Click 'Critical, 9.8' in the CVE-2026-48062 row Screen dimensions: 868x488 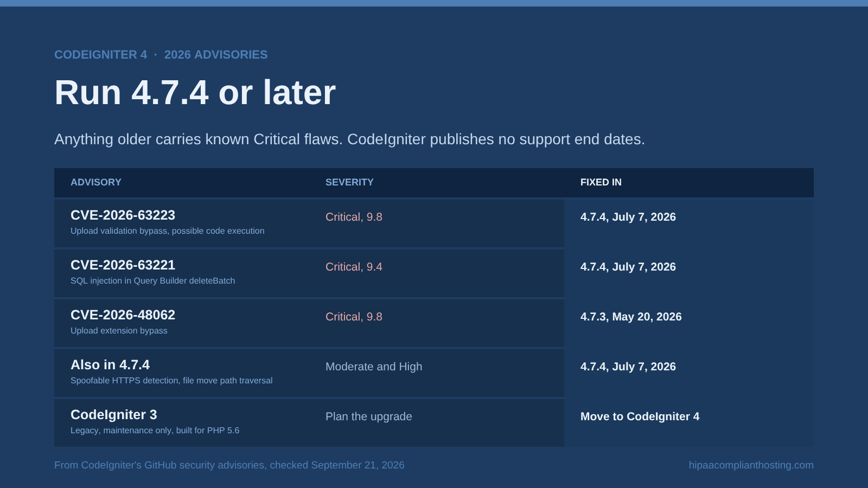click(354, 317)
